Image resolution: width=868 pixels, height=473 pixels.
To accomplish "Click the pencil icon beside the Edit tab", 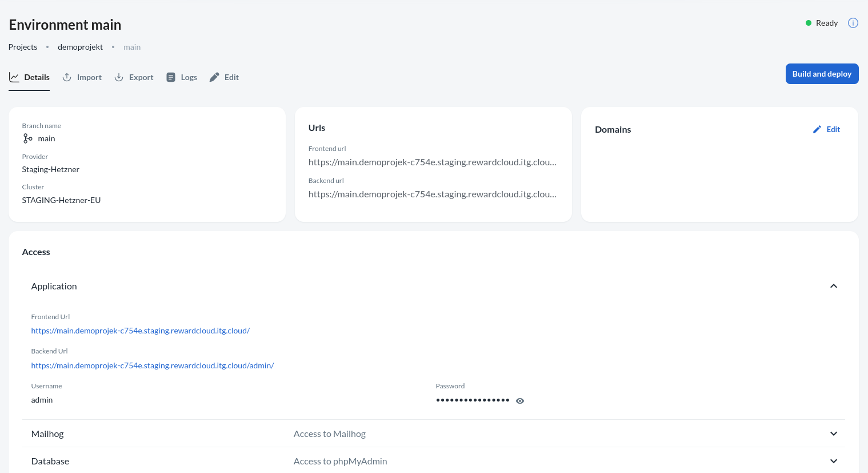I will pyautogui.click(x=214, y=77).
